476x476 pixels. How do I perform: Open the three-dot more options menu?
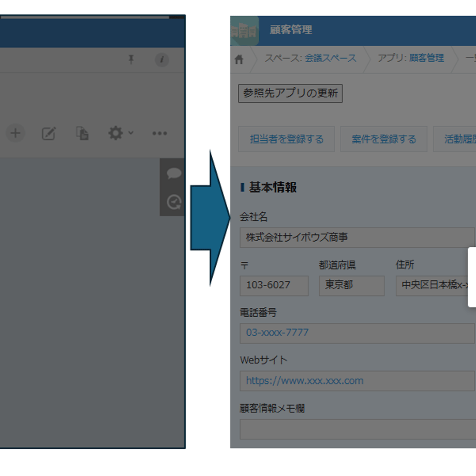click(x=160, y=133)
